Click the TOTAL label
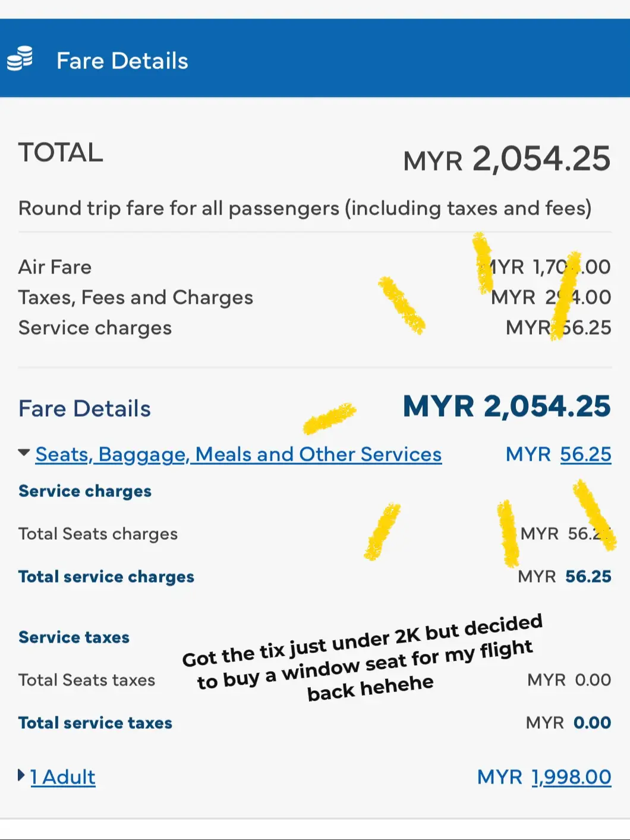Viewport: 630px width, 840px height. tap(61, 153)
